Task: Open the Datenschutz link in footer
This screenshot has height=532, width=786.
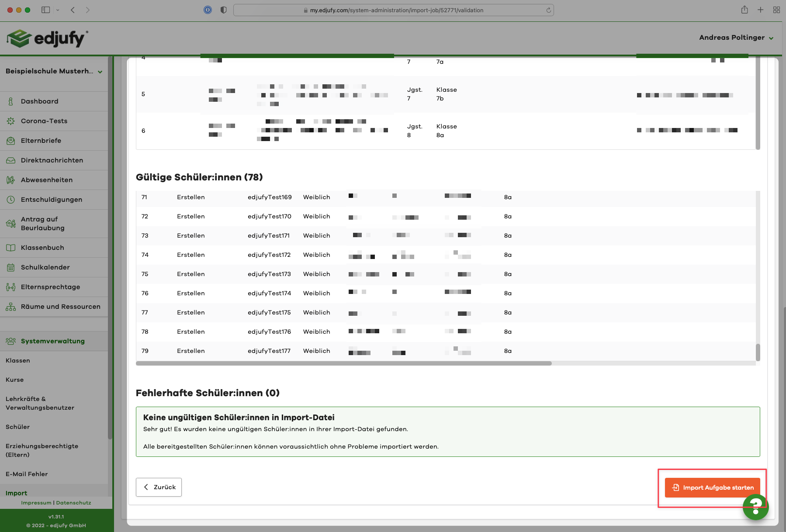Action: point(73,503)
